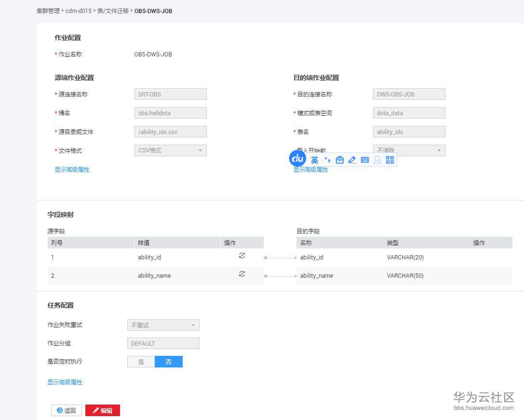The height and width of the screenshot is (420, 524).
Task: Click the type cell 'VARCHAR(20)'
Action: (x=405, y=257)
